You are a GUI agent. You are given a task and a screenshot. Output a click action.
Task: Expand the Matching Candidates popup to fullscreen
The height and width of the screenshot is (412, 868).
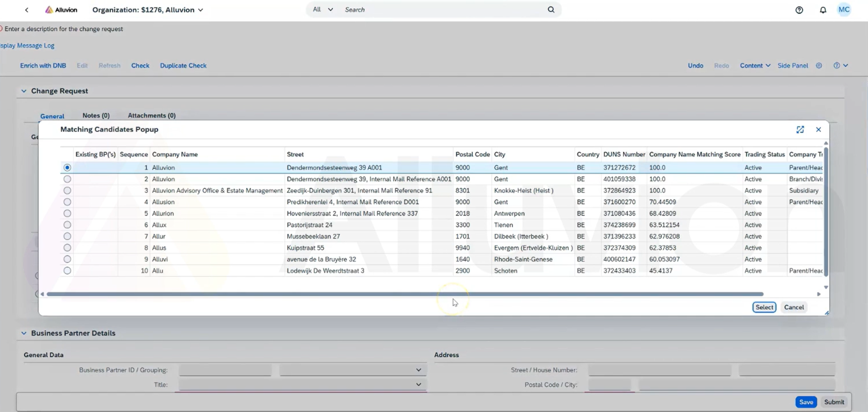coord(800,130)
